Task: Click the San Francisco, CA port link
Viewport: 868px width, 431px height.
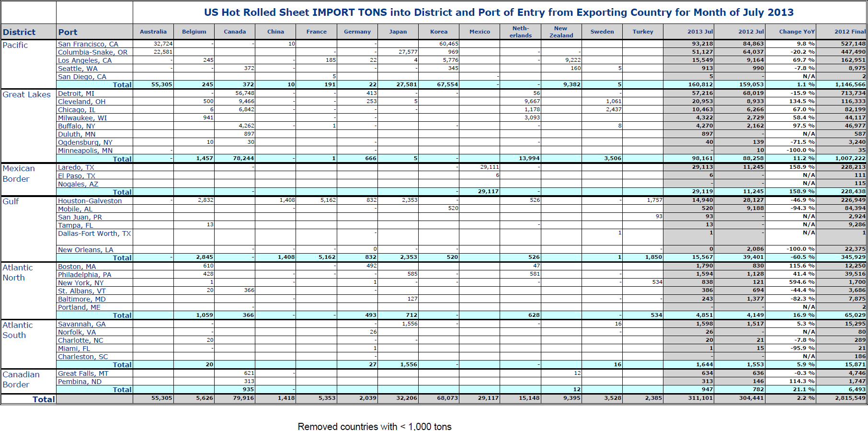Action: point(88,44)
